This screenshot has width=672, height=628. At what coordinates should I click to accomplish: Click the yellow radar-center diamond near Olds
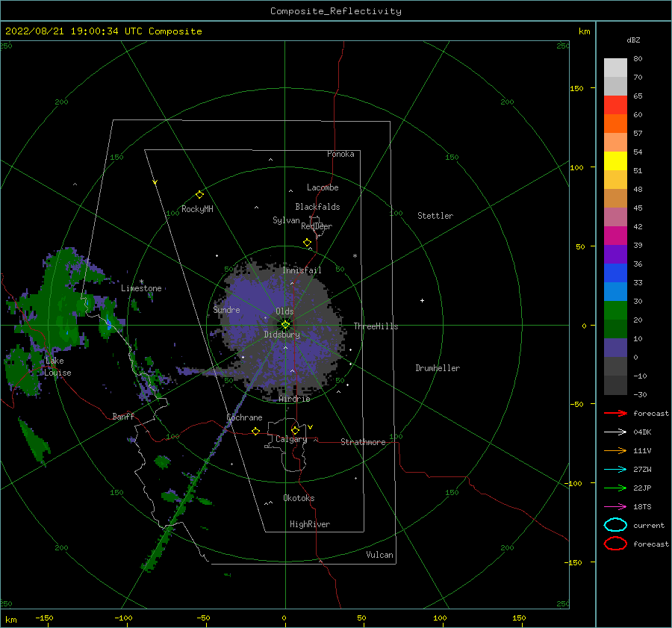[285, 325]
